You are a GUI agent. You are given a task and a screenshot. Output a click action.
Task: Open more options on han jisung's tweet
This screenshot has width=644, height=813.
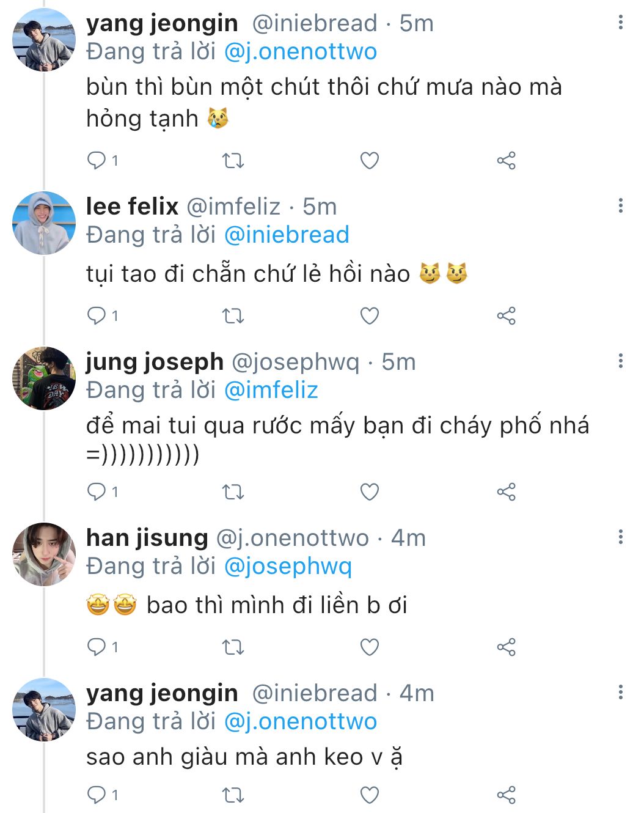pos(621,537)
